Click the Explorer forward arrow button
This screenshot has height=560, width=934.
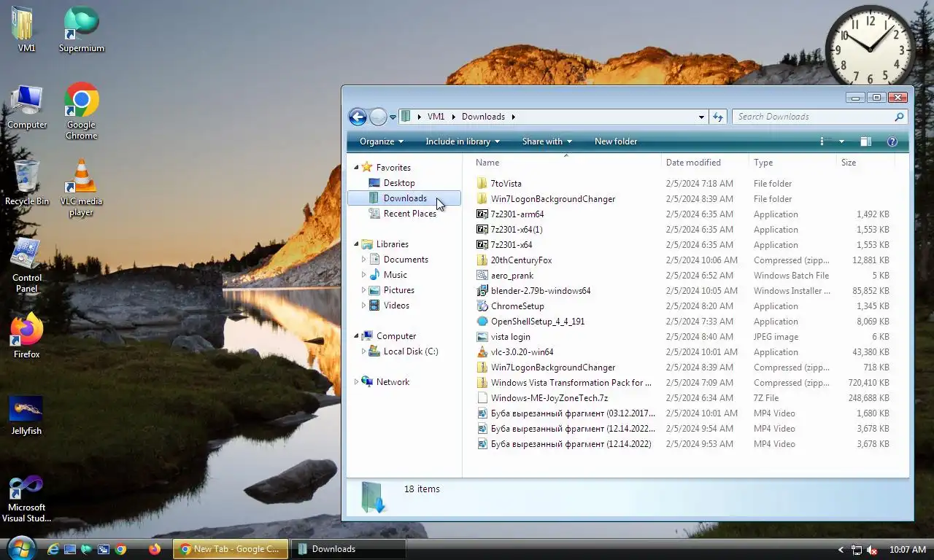pos(378,117)
